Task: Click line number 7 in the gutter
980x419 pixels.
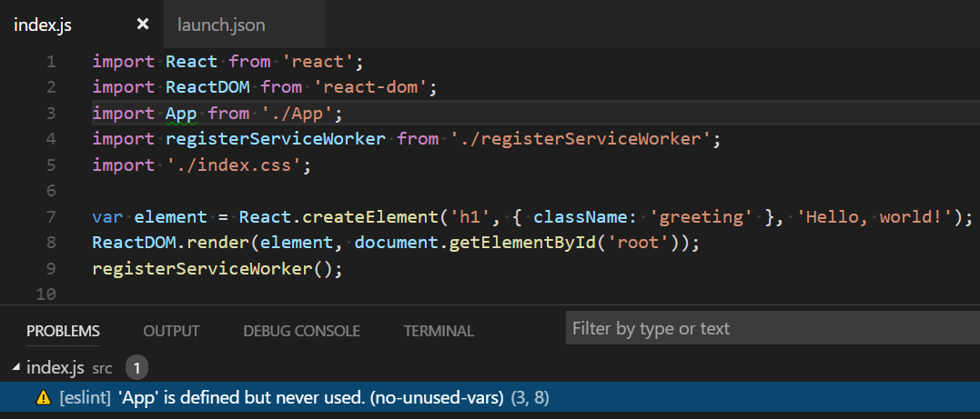Action: pyautogui.click(x=50, y=218)
